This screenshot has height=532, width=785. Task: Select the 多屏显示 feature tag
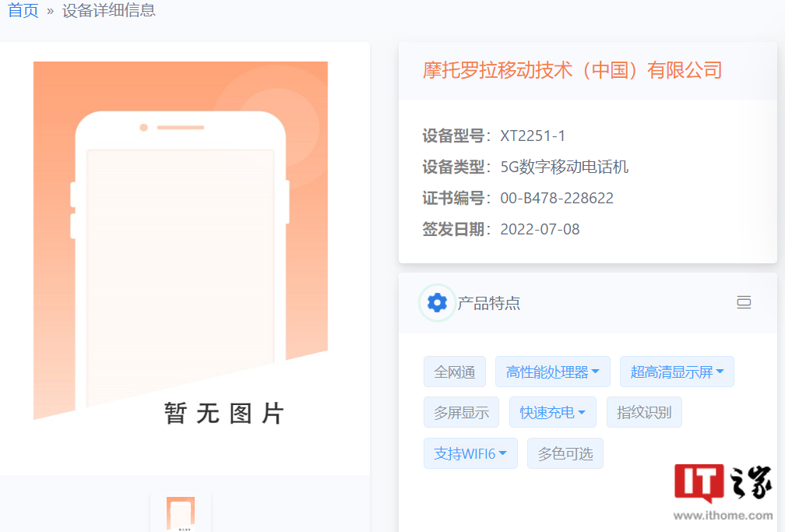click(x=461, y=412)
